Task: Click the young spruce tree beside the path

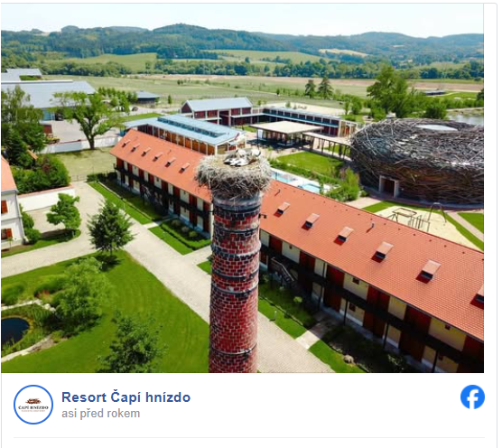Action: click(110, 229)
